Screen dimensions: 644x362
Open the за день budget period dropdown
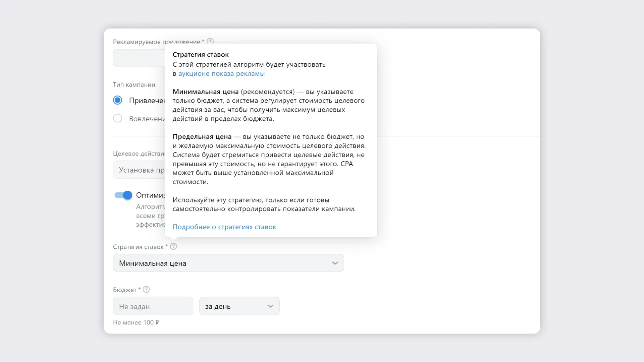click(239, 306)
